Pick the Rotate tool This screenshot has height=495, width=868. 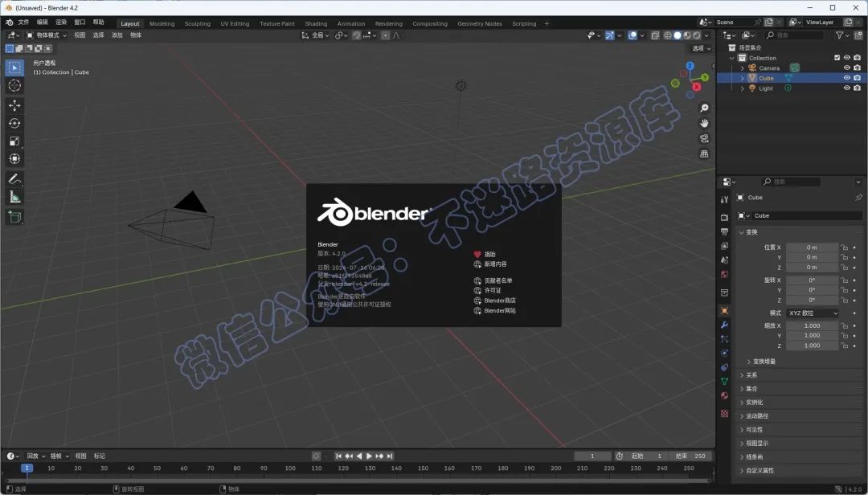14,123
